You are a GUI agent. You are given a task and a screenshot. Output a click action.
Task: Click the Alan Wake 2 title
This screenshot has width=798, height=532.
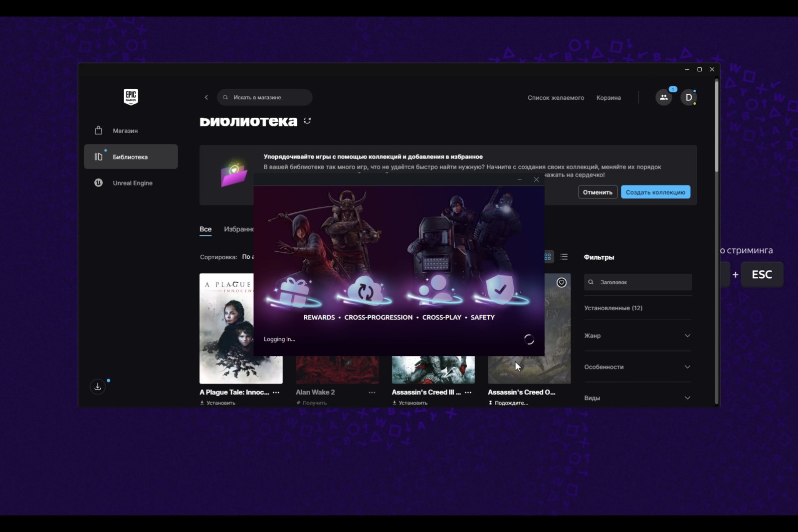click(315, 392)
